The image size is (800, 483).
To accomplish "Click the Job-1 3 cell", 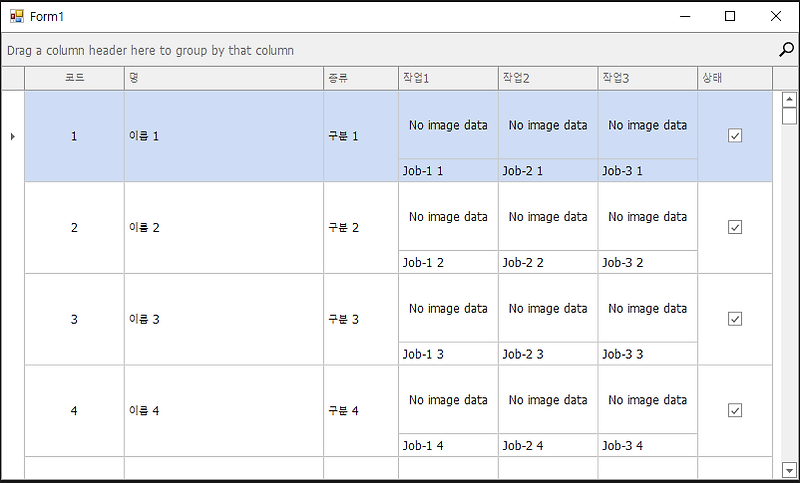I will [x=448, y=353].
